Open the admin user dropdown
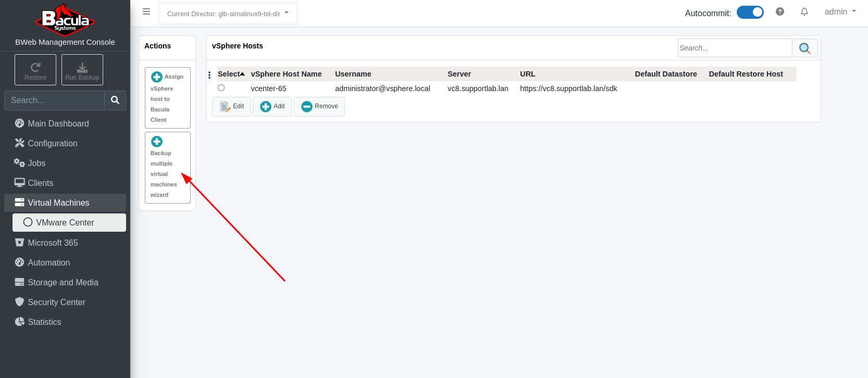This screenshot has width=868, height=378. point(840,11)
